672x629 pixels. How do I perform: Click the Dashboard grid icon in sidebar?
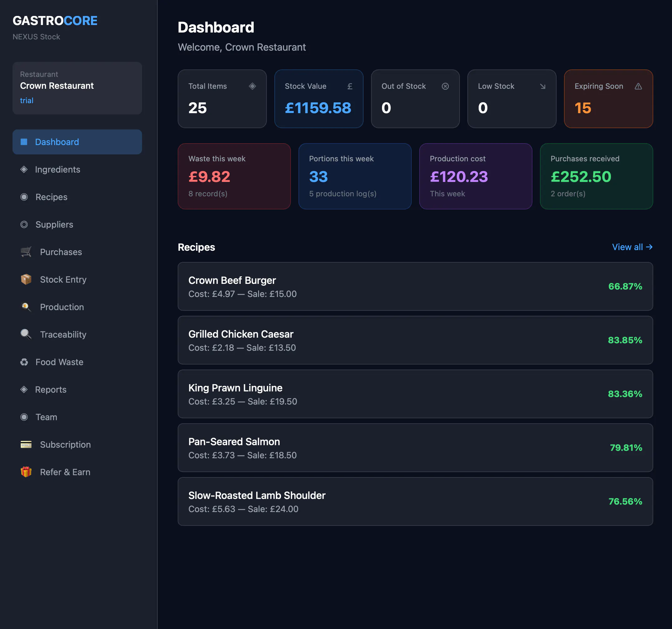pyautogui.click(x=24, y=142)
